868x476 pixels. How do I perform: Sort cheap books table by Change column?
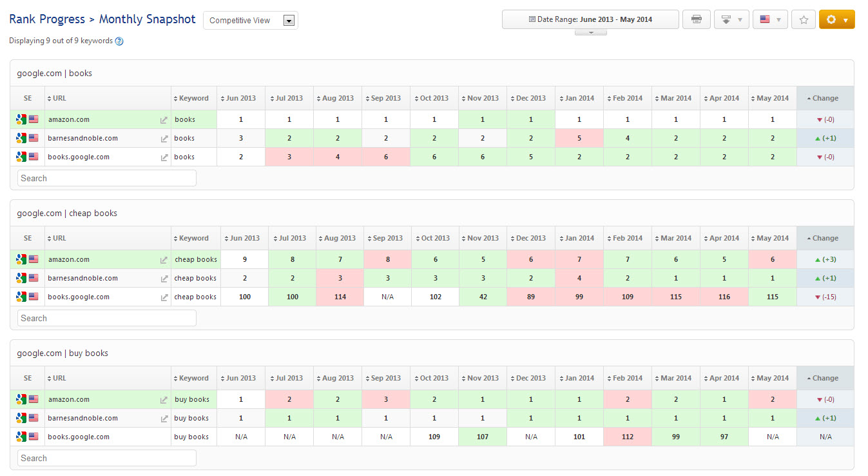tap(825, 239)
